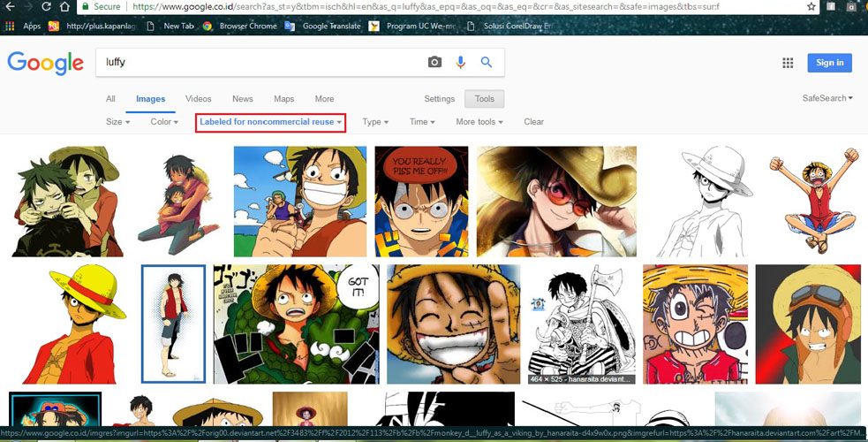This screenshot has width=868, height=442.
Task: Open the 'You really piss me off' image
Action: [421, 201]
